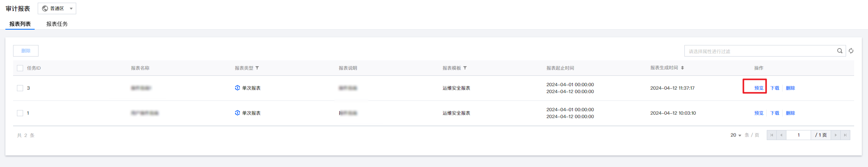Go to previous page arrow
The width and height of the screenshot is (868, 167).
pos(781,135)
